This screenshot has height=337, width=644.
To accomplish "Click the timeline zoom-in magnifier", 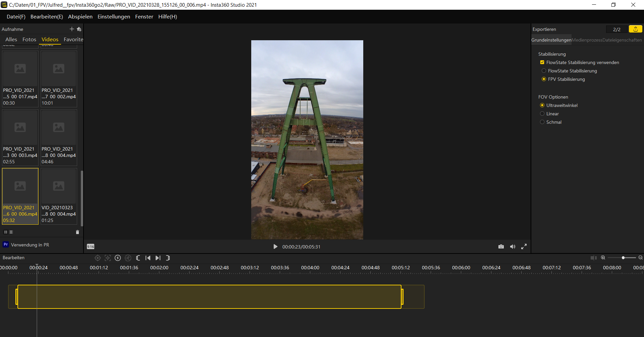I will 603,258.
